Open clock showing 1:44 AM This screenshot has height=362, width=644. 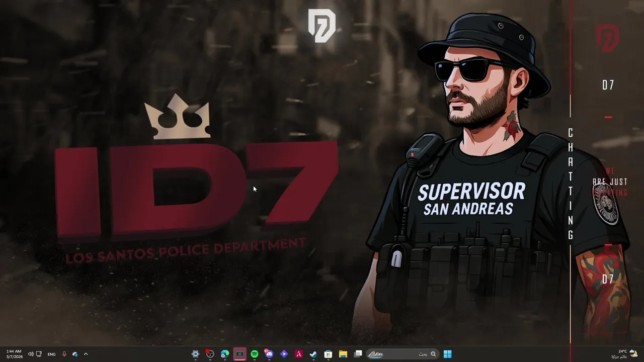click(x=14, y=354)
